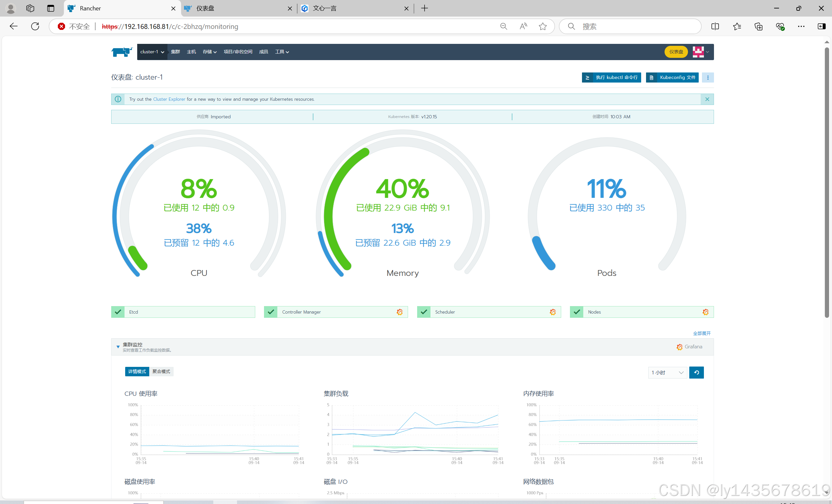Select 聚合模式 view mode
The image size is (832, 504).
click(x=161, y=372)
